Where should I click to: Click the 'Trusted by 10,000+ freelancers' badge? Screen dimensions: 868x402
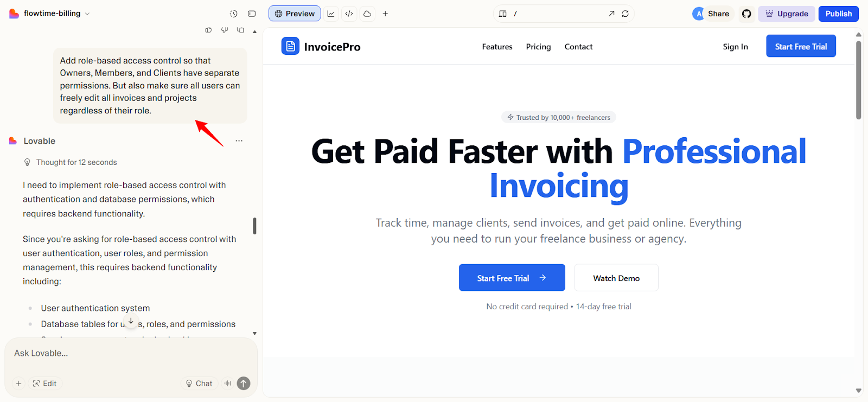point(559,117)
